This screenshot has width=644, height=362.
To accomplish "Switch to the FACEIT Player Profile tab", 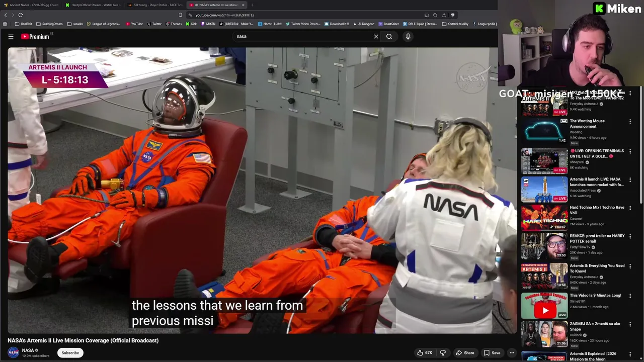I will coord(155,5).
